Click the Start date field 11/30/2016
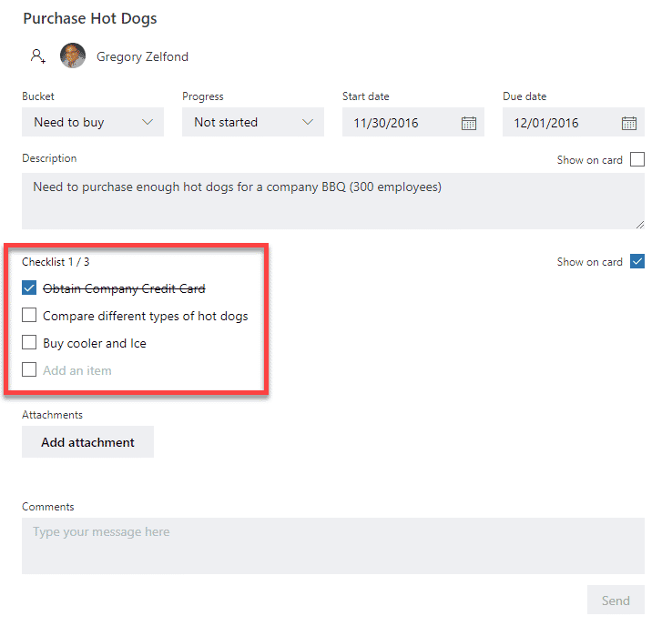The image size is (672, 626). [413, 122]
